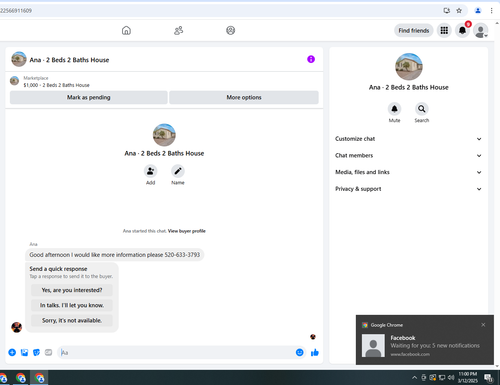Expand Chat members section
Image resolution: width=500 pixels, height=385 pixels.
tap(408, 155)
